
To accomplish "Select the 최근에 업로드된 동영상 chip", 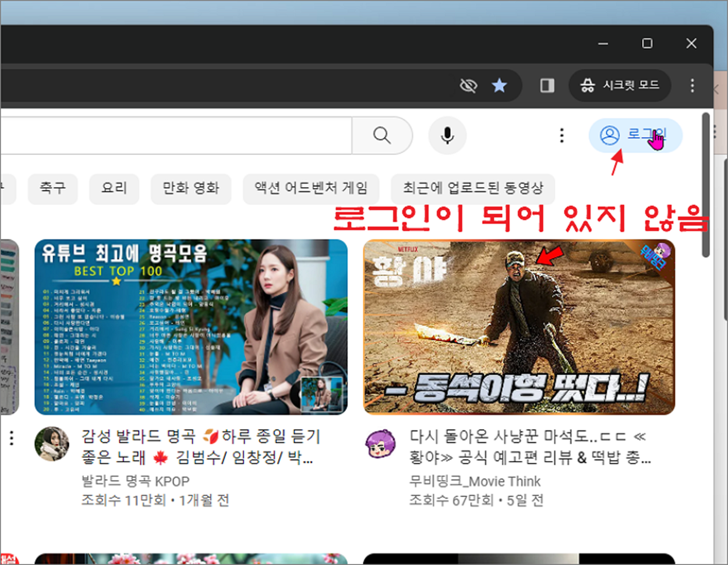I will pyautogui.click(x=473, y=188).
